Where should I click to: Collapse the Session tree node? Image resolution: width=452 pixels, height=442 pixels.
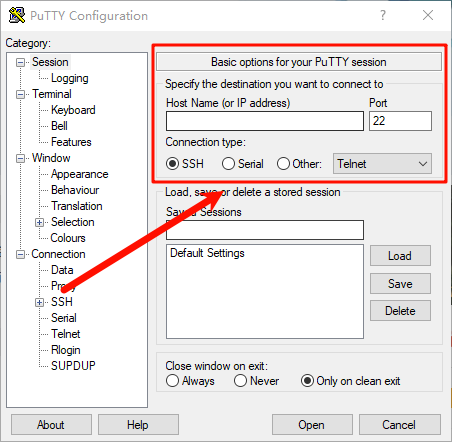click(x=21, y=62)
